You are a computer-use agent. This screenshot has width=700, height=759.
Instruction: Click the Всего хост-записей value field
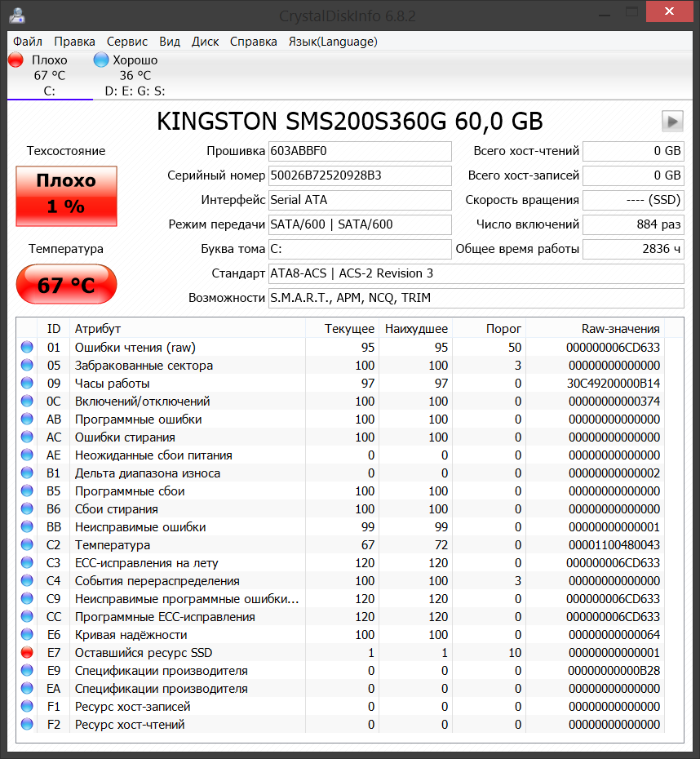point(633,175)
